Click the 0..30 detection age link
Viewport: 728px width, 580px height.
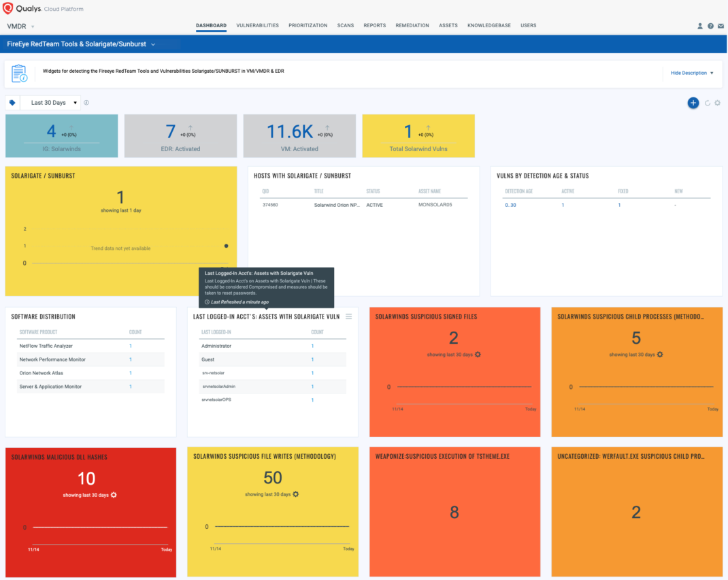(x=510, y=205)
